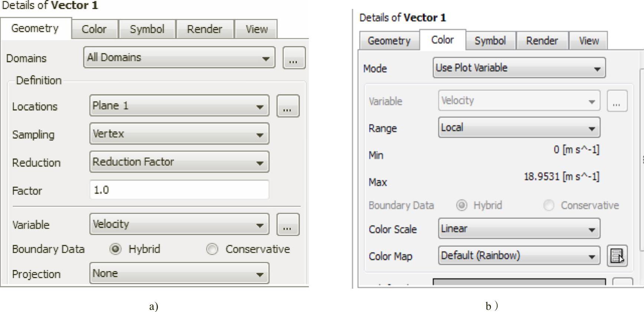The width and height of the screenshot is (644, 312).
Task: Open the Sampling dropdown set to Vertex
Action: 179,134
